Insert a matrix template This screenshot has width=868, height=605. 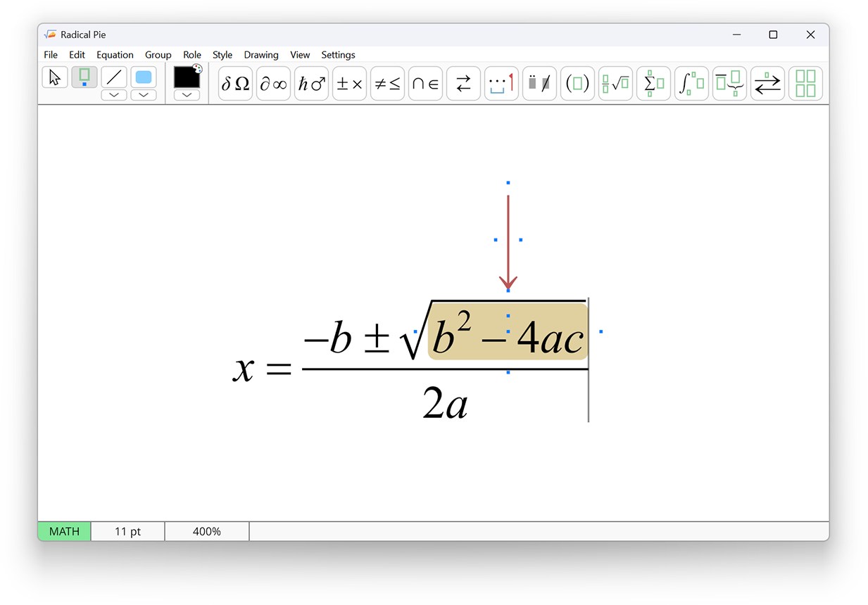[805, 83]
